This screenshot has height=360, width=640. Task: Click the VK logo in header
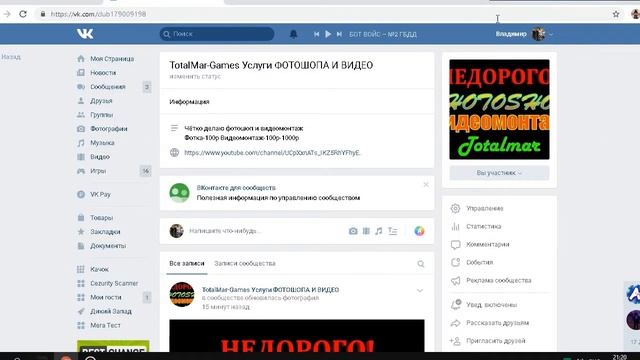[x=85, y=34]
